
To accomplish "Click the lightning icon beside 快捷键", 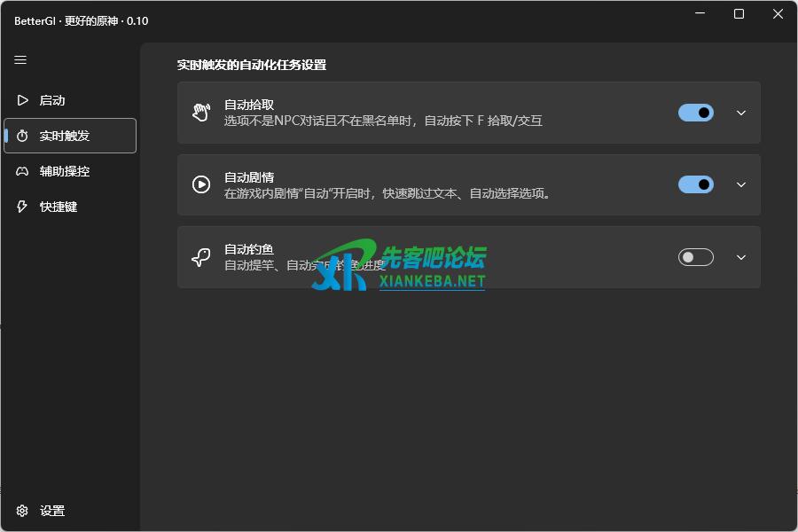I will pos(21,207).
